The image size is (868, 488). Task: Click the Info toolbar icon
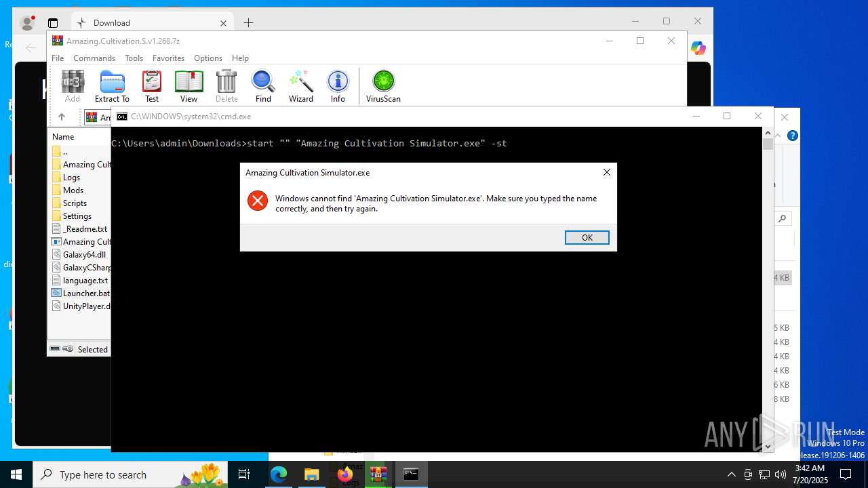pos(338,86)
